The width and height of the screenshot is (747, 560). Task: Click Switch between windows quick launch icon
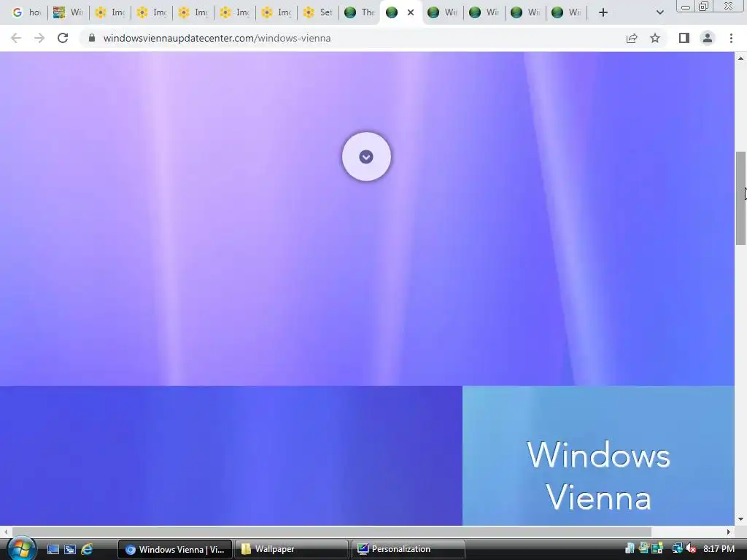click(x=70, y=550)
